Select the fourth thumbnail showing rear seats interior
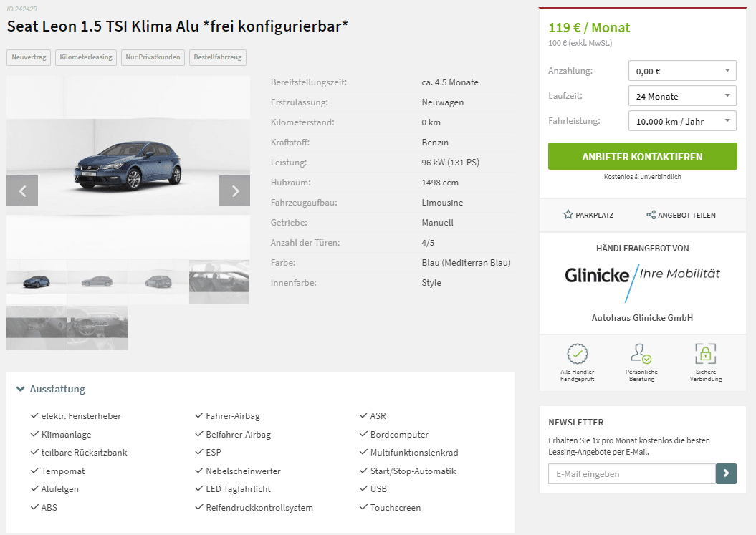This screenshot has width=756, height=535. pyautogui.click(x=219, y=282)
